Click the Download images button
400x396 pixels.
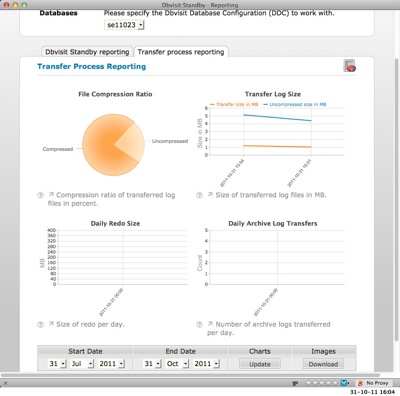(323, 364)
